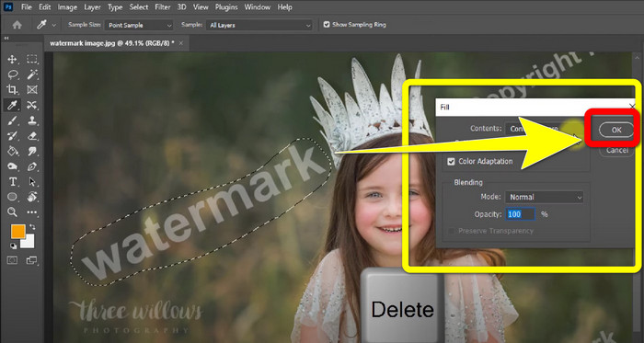The height and width of the screenshot is (343, 644).
Task: Open the Edit menu
Action: click(x=45, y=7)
